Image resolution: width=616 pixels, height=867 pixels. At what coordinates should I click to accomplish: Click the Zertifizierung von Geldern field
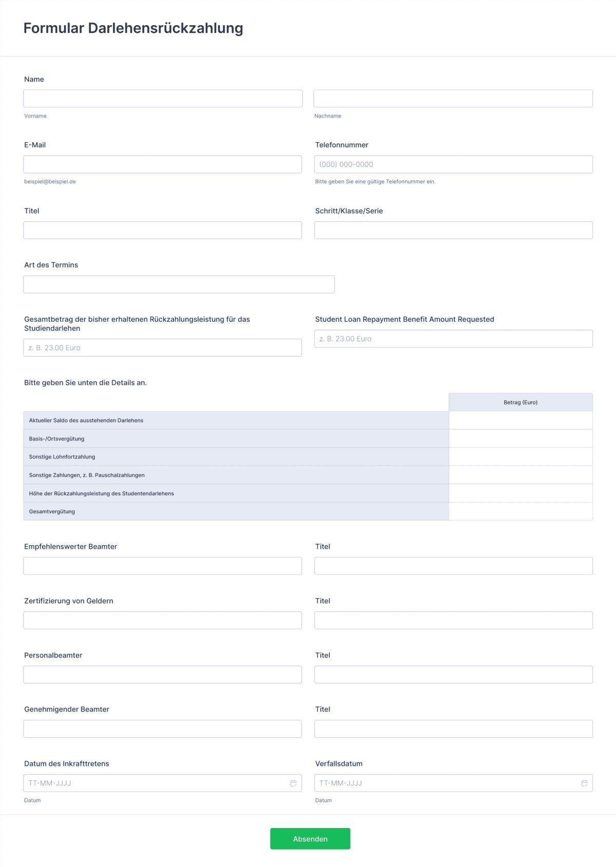coord(162,620)
